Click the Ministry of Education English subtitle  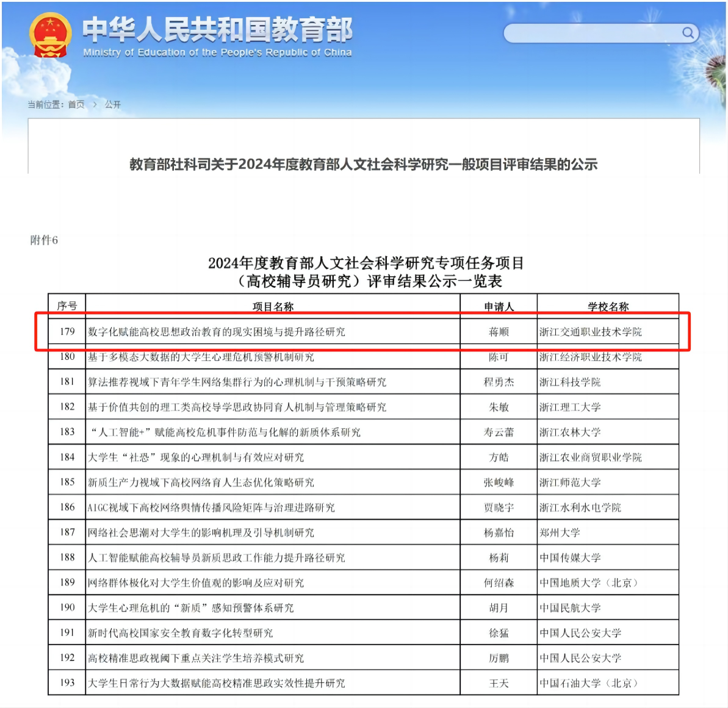click(x=217, y=52)
